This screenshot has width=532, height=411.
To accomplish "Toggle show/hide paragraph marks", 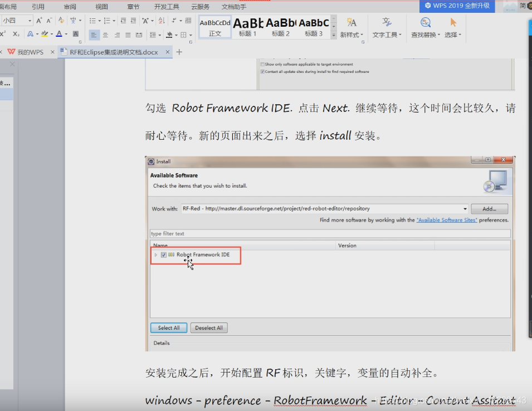I will [174, 21].
